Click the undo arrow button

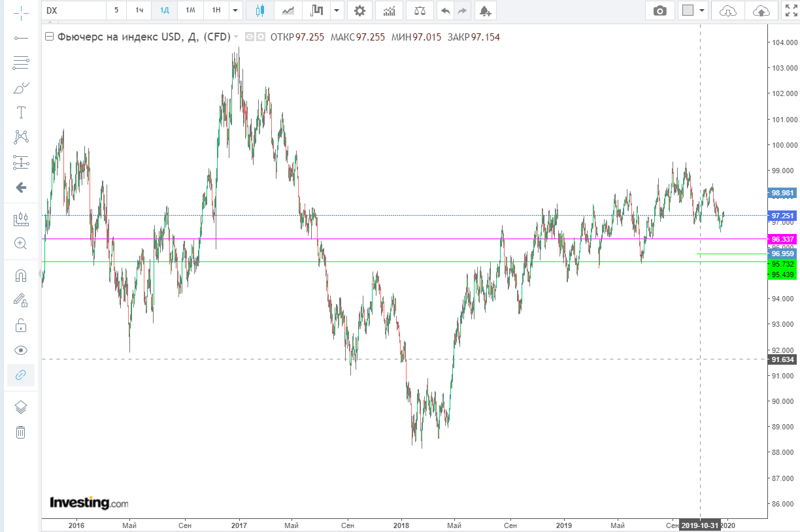point(445,10)
